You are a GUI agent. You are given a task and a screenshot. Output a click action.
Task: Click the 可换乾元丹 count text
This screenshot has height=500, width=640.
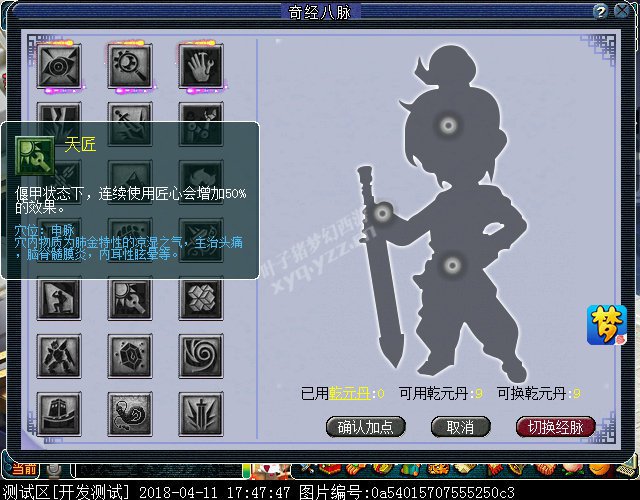(539, 393)
